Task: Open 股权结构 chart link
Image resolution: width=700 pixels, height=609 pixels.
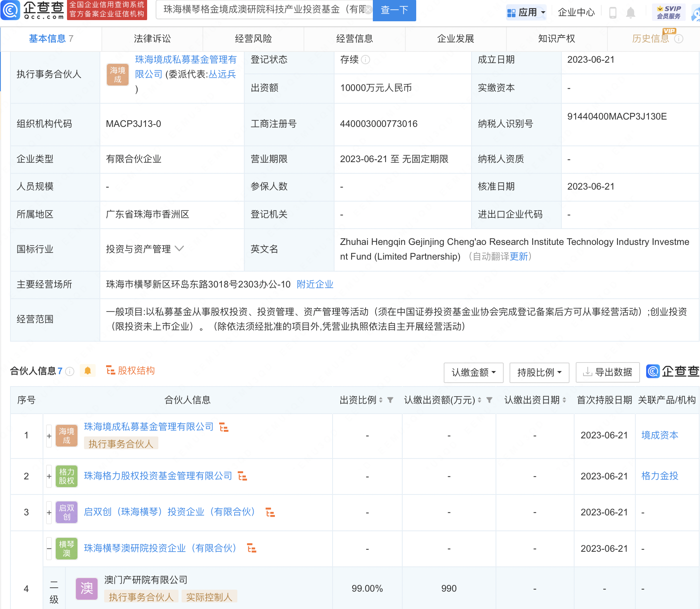Action: (130, 371)
